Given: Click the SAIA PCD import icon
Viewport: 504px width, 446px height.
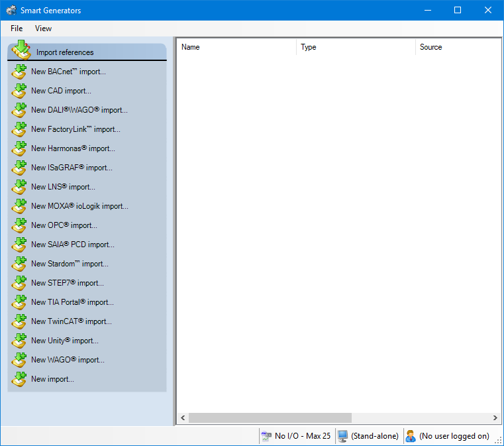Looking at the screenshot, I should tap(19, 245).
